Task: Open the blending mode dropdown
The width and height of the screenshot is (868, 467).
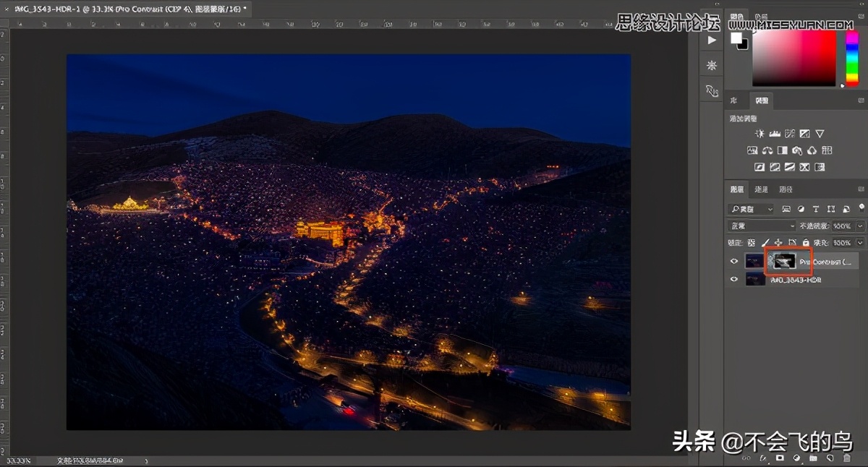Action: click(x=759, y=226)
